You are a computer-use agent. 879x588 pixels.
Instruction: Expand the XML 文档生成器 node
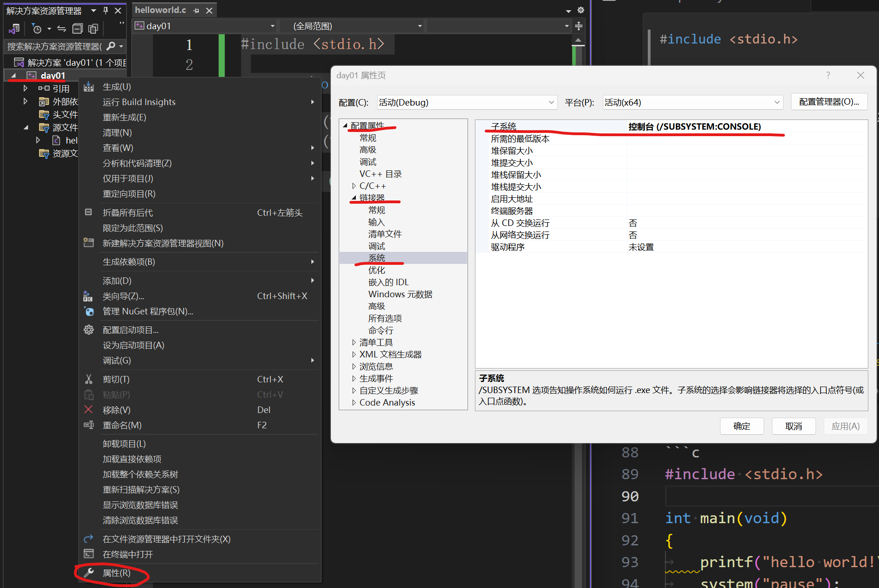[354, 355]
